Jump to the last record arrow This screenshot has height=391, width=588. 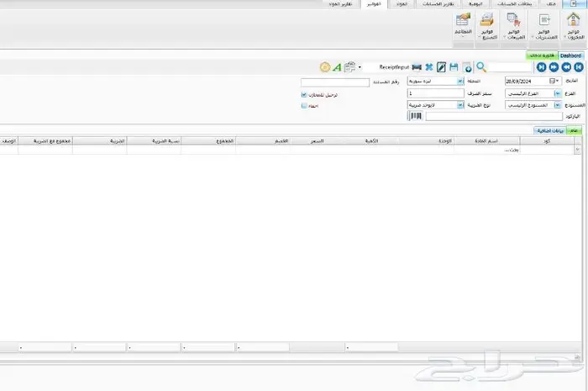(x=541, y=66)
